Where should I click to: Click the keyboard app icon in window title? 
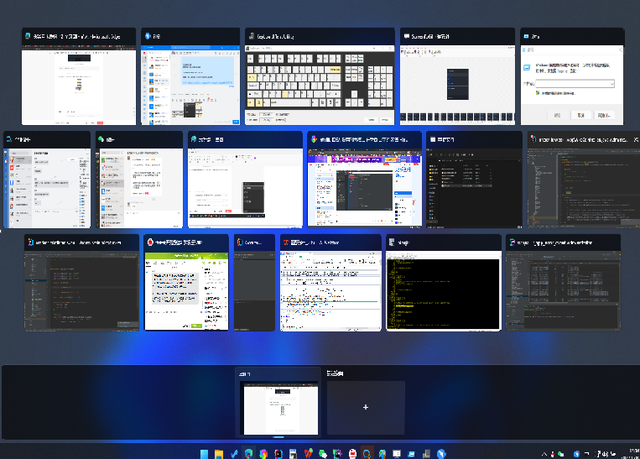251,36
